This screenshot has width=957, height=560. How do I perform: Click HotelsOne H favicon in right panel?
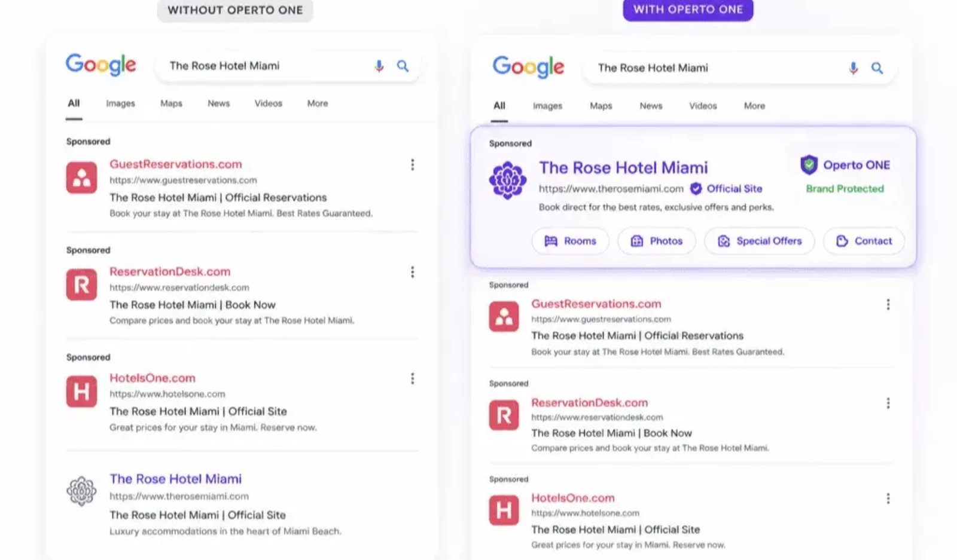tap(504, 510)
